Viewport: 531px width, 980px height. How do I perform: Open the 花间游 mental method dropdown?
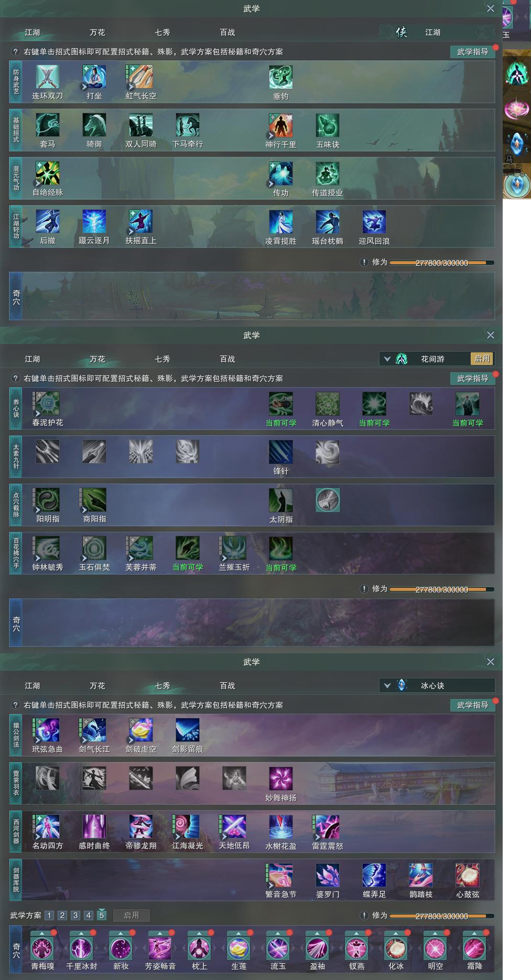pyautogui.click(x=387, y=359)
